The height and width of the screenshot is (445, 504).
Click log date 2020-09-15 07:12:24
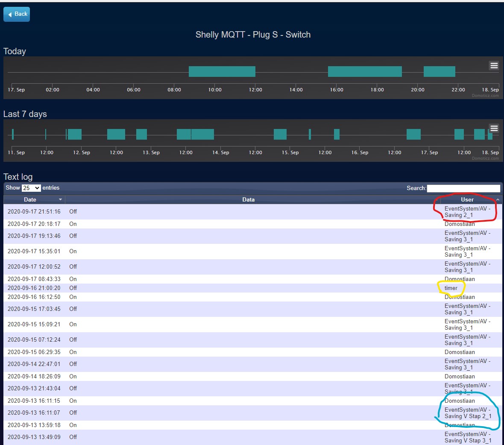(34, 340)
